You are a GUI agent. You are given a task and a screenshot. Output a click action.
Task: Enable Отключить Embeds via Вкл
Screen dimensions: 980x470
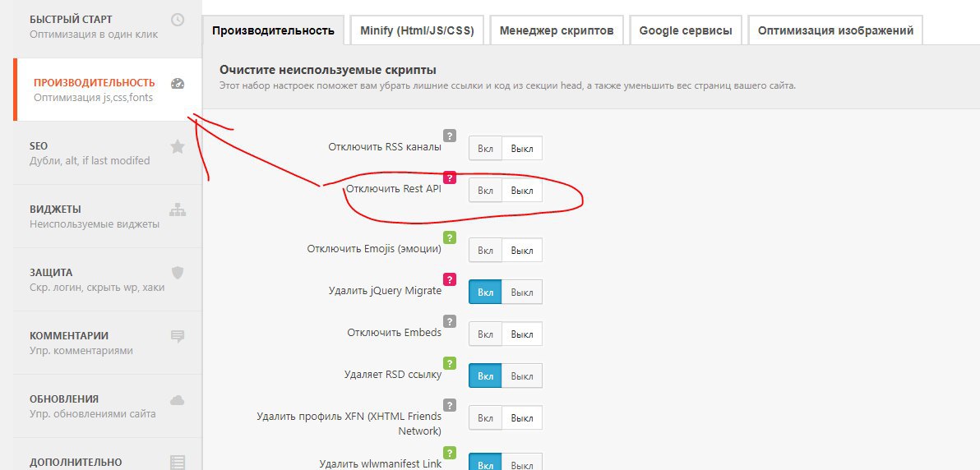[485, 334]
